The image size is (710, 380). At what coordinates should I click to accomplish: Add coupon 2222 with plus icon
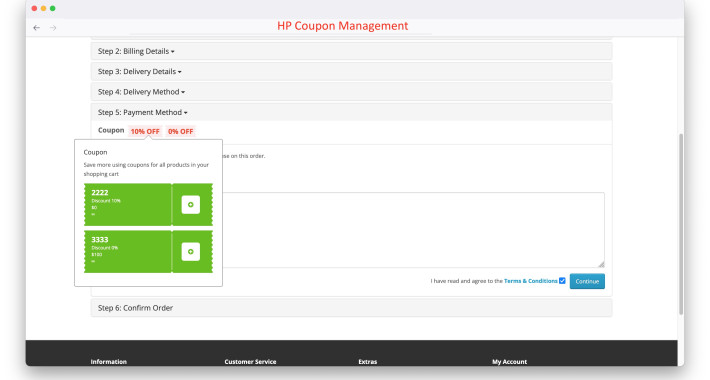pos(191,205)
